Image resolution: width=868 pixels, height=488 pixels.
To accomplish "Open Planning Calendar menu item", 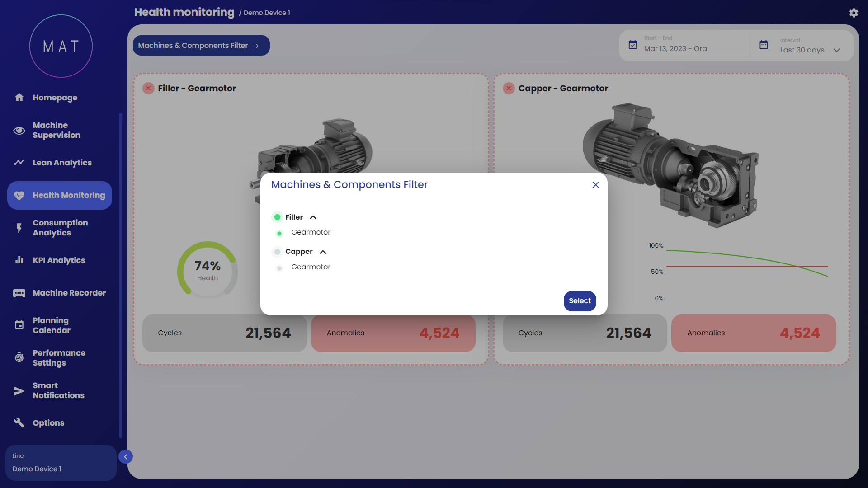I will point(52,325).
